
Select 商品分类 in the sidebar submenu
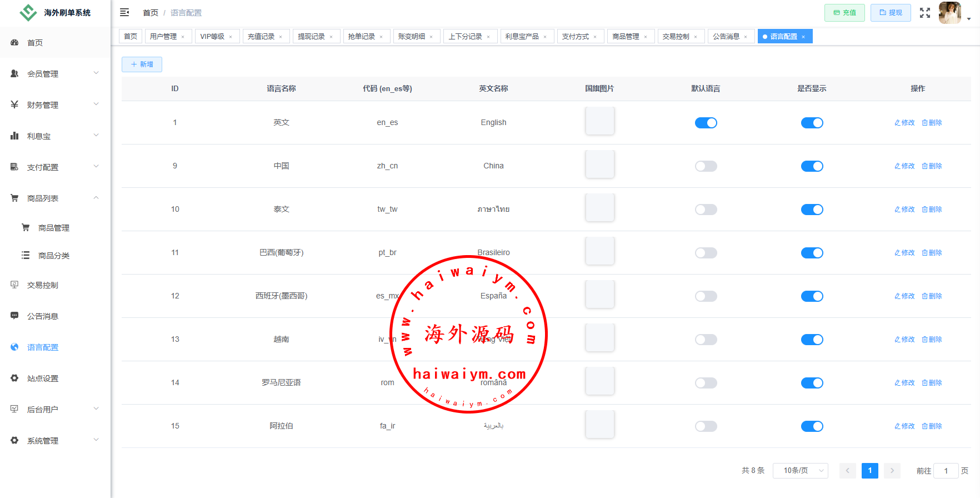click(53, 256)
